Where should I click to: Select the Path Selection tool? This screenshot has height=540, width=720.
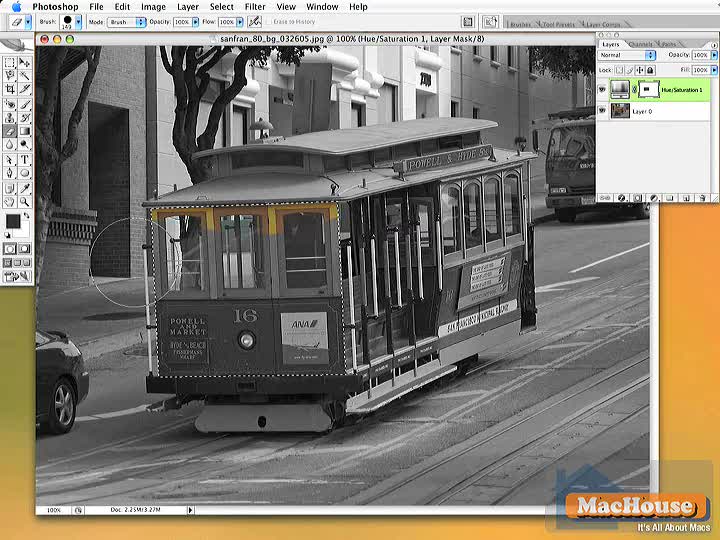(10, 160)
